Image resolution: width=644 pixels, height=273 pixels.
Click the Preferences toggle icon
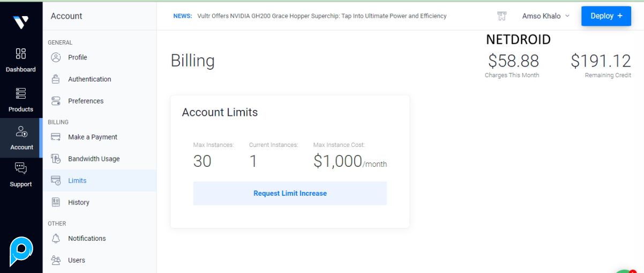click(x=56, y=101)
